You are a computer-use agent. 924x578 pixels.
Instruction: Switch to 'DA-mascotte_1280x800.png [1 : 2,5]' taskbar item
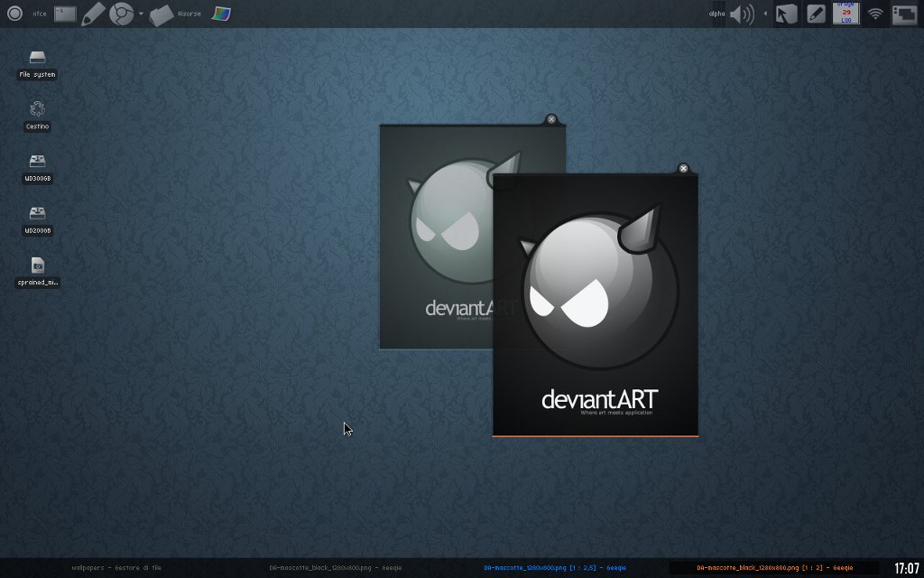pyautogui.click(x=555, y=568)
